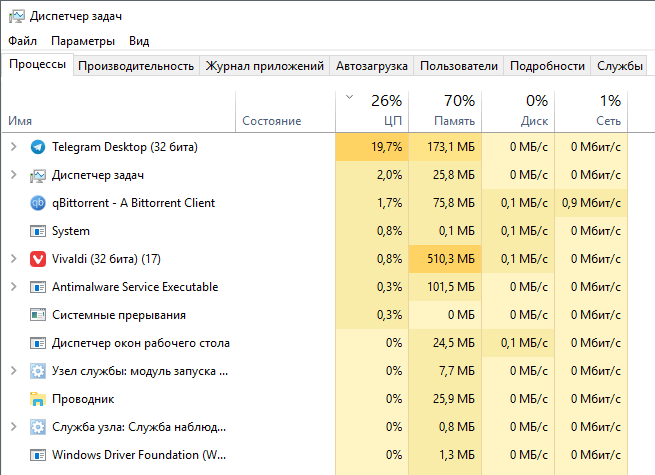Viewport: 655px width, 475px height.
Task: Click the qBittorrent process icon
Action: point(38,203)
